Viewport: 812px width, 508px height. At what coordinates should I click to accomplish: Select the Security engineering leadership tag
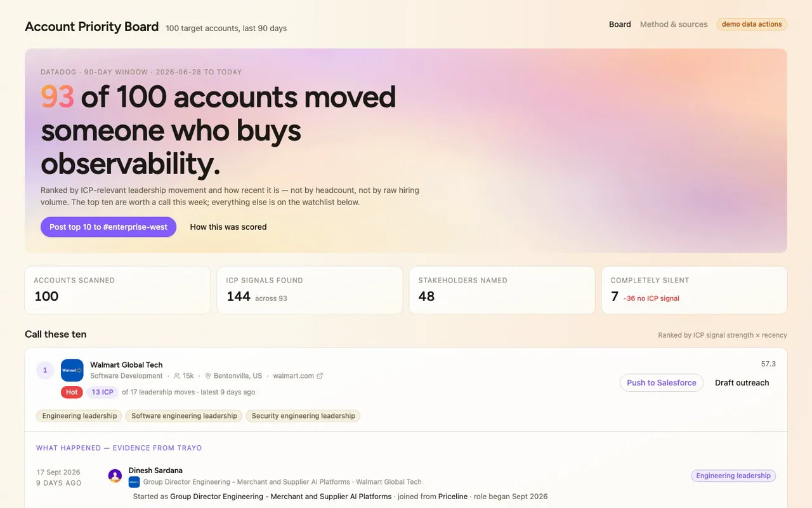pos(303,416)
